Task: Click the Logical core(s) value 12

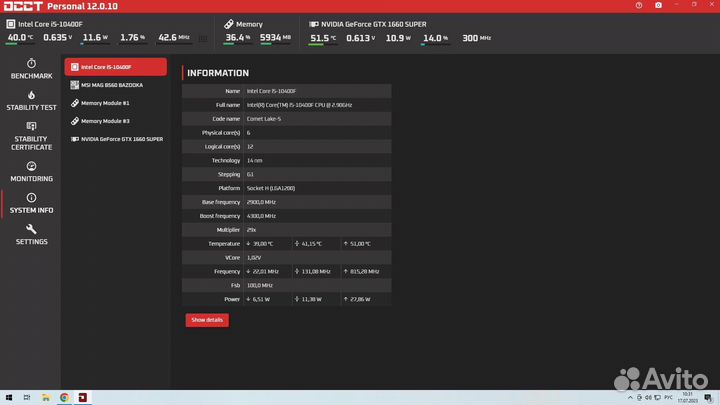Action: pos(250,146)
